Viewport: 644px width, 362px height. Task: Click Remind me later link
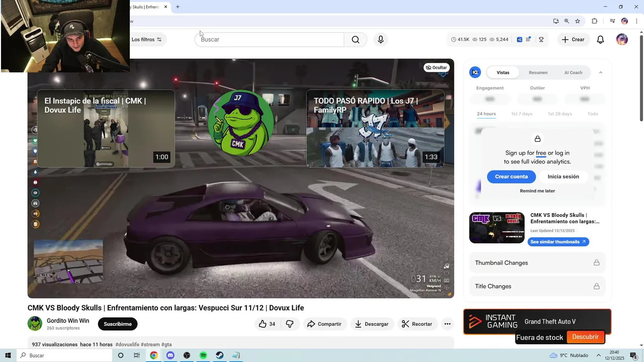[537, 191]
